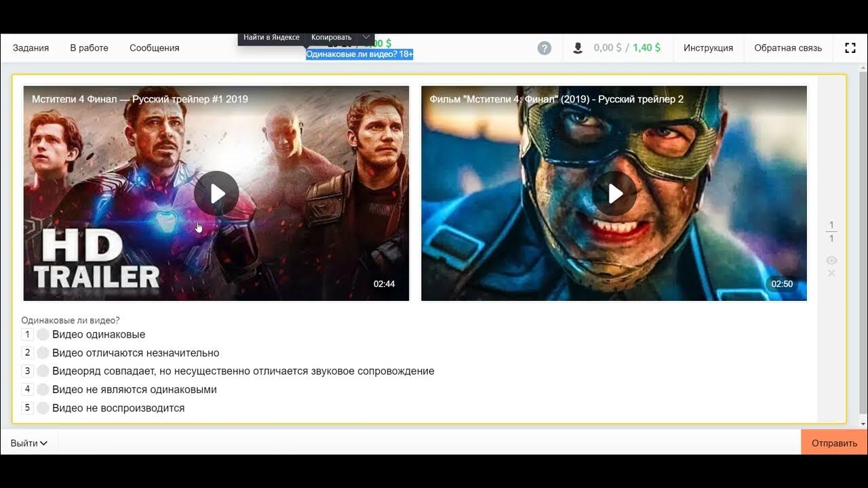
Task: Click the right video title "Русский трейлер 2"
Action: coord(641,99)
